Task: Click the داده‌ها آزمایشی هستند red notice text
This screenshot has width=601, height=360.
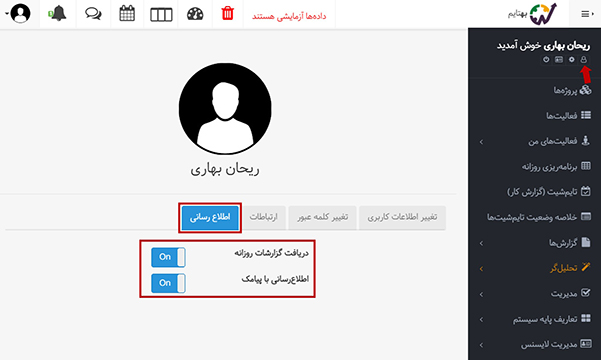Action: click(x=289, y=16)
